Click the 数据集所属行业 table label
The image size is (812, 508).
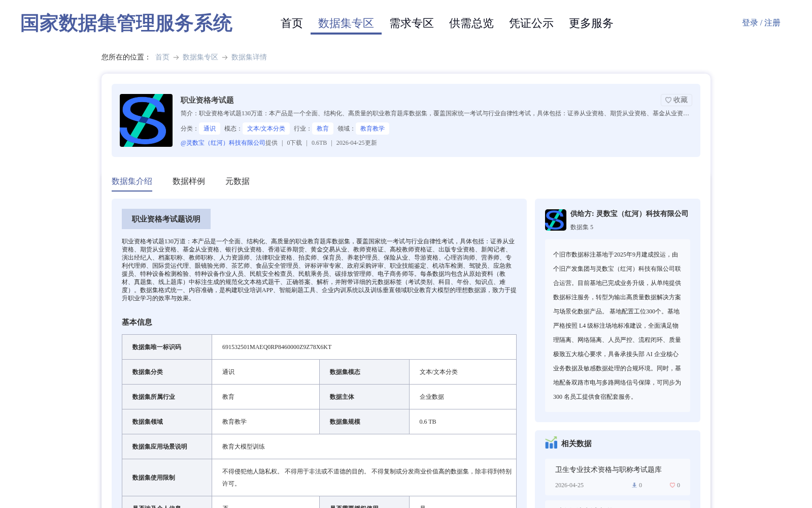[154, 397]
